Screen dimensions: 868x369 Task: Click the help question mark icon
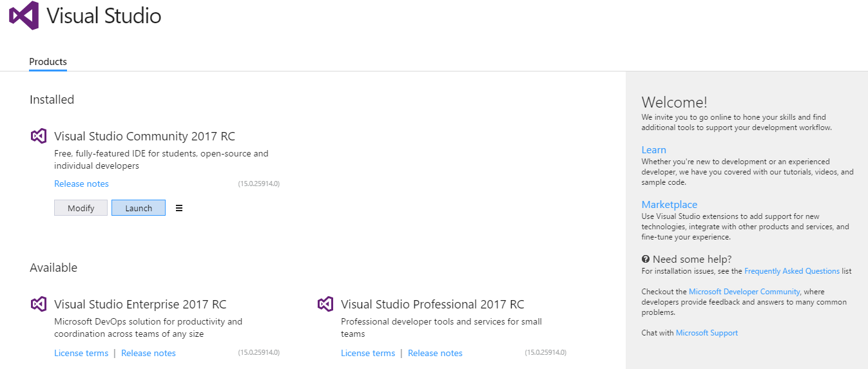(646, 260)
